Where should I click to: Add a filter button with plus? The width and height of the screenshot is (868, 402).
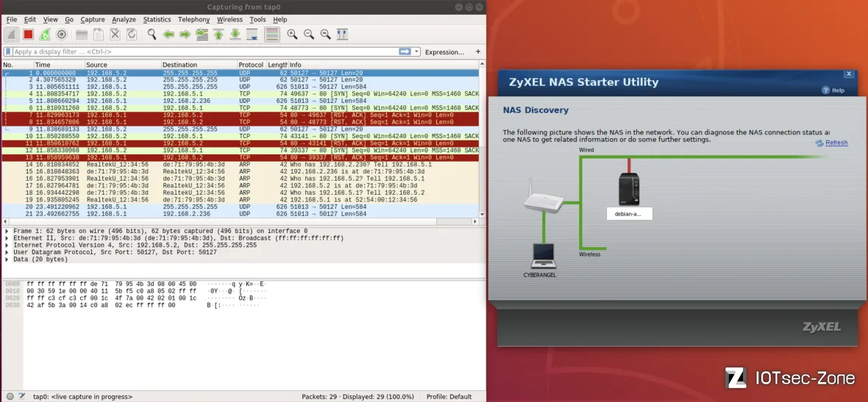(x=477, y=51)
